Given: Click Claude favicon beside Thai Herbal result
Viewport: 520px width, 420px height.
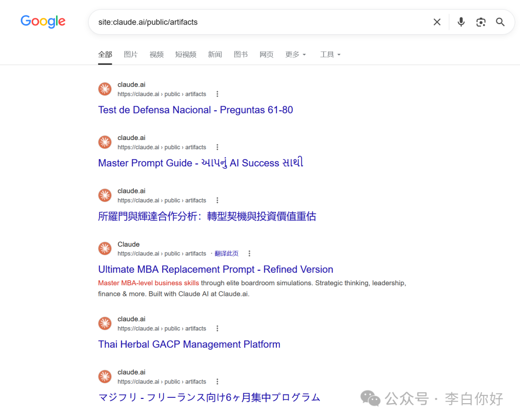Looking at the screenshot, I should coord(105,323).
